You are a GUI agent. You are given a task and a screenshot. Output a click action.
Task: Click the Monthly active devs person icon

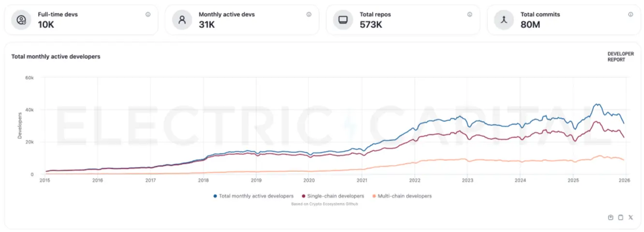182,20
